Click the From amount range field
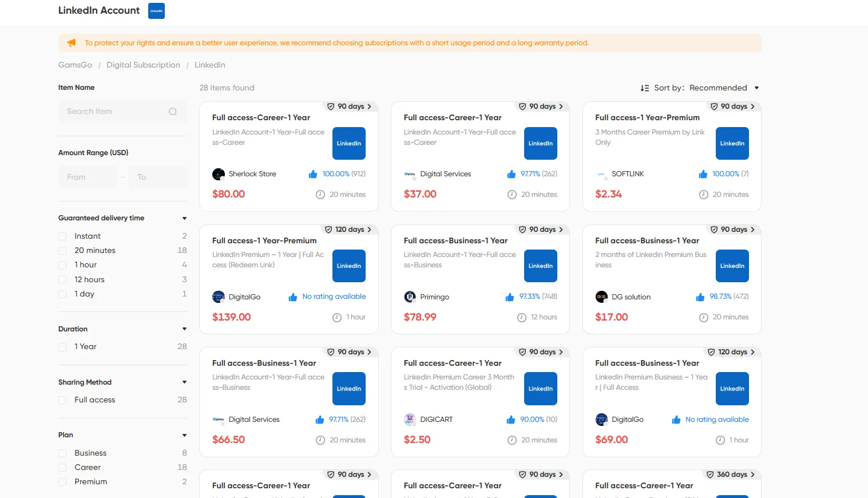The width and height of the screenshot is (868, 498). click(87, 177)
